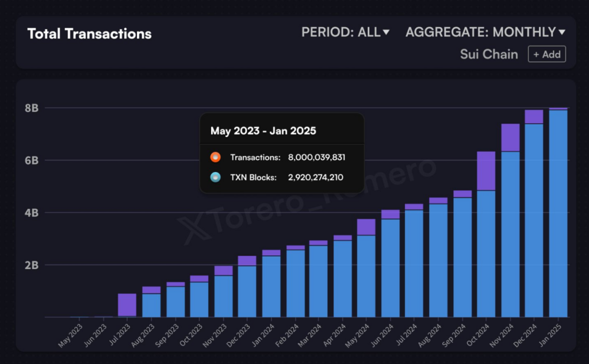Select the Oct 2024 bar
Viewport: 589px width, 364px height.
tap(486, 235)
